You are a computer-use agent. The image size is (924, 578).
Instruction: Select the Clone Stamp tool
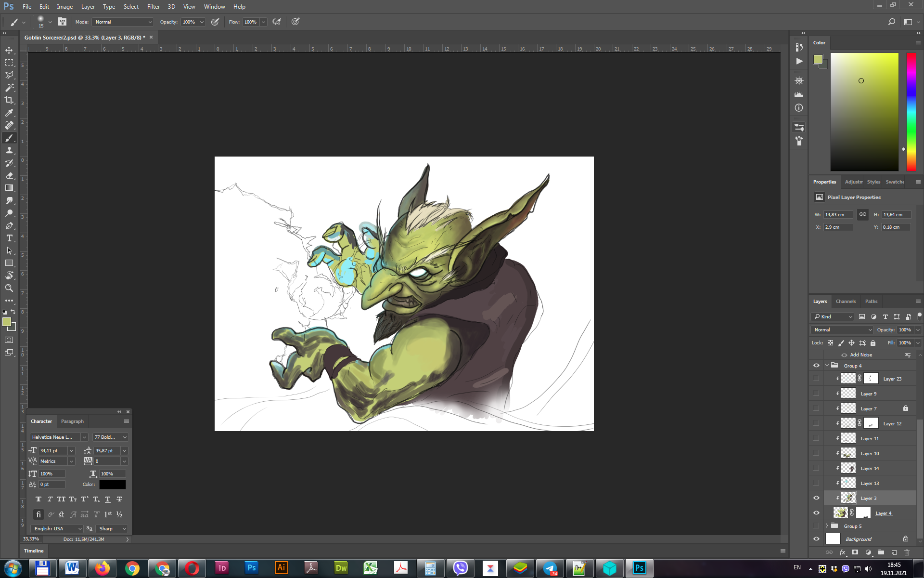pyautogui.click(x=9, y=150)
